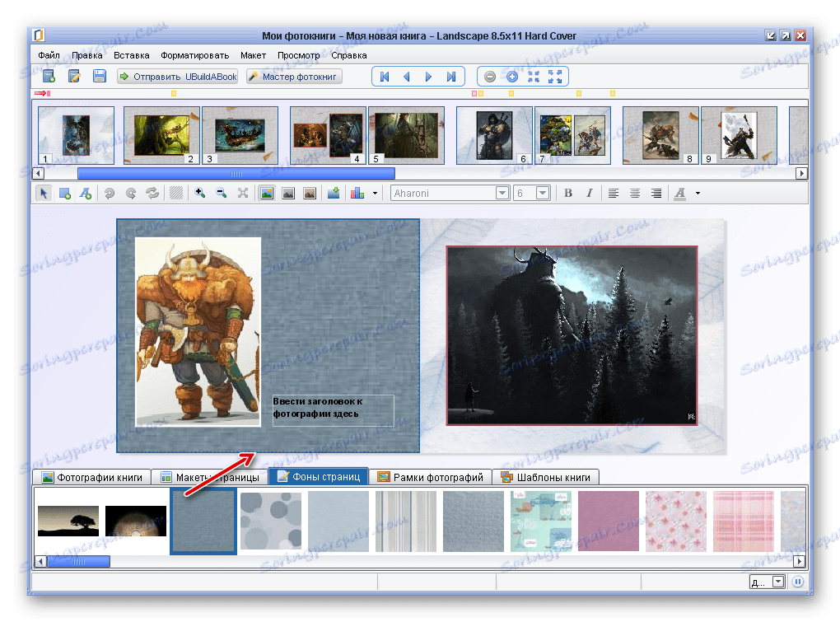Enable center text alignment

(x=635, y=193)
